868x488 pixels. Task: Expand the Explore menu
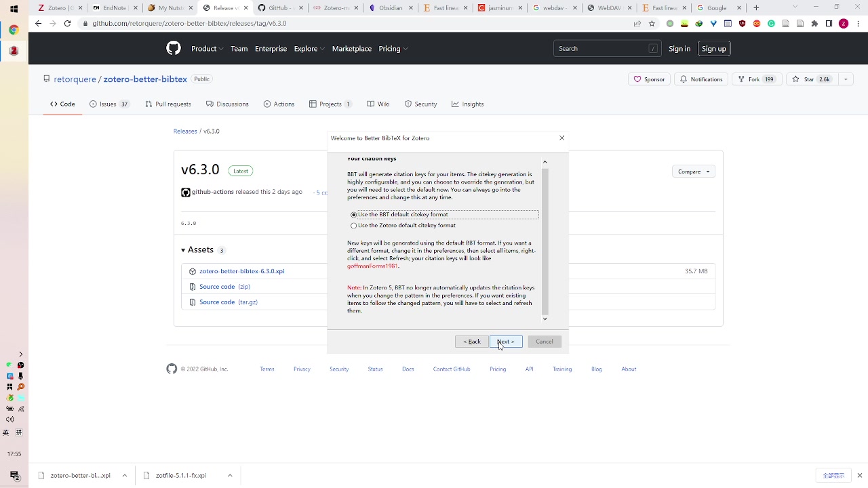click(x=309, y=49)
